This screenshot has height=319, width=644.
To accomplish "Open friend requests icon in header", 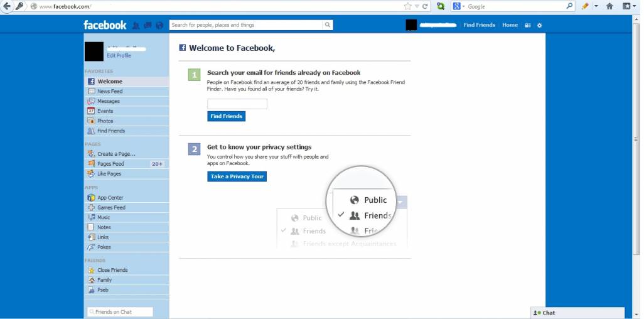I will coord(136,26).
